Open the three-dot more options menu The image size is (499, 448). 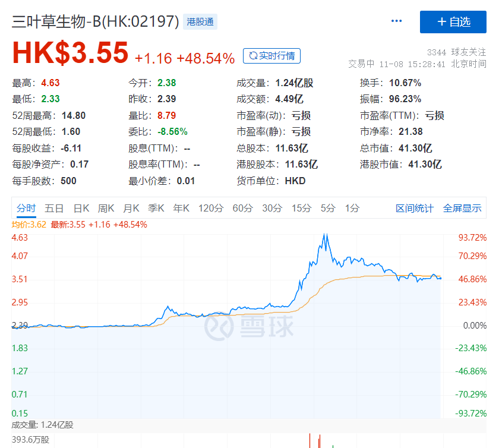coord(396,21)
